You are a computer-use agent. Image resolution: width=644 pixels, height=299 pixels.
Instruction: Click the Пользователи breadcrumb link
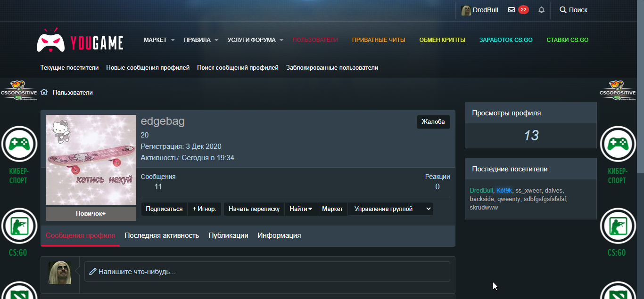coord(73,92)
